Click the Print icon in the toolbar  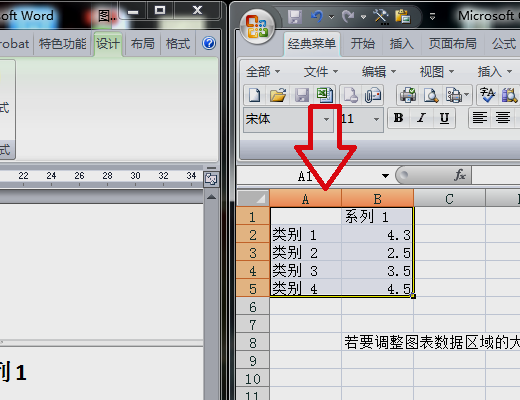point(408,95)
